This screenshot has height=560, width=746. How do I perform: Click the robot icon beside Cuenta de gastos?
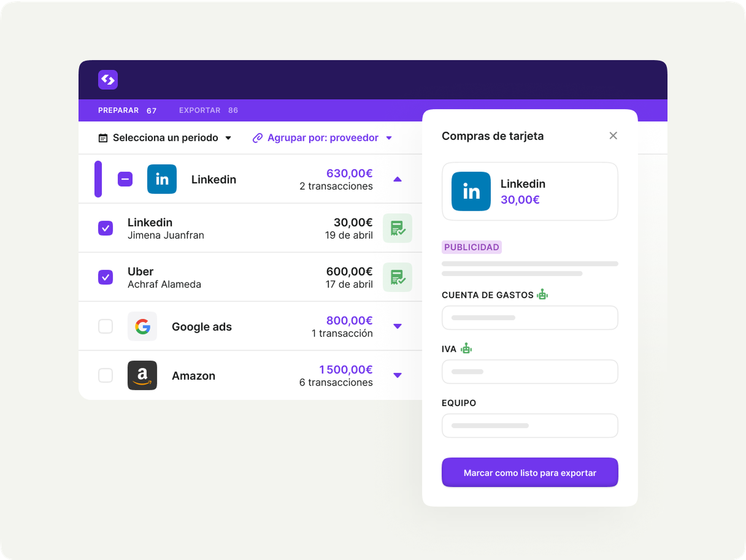click(x=542, y=294)
